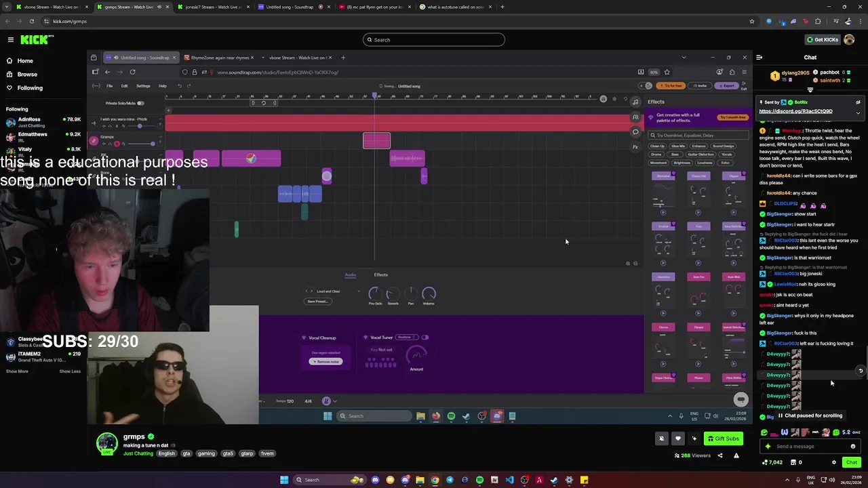Toggle the Vocal Tuner on/off switch
This screenshot has width=868, height=488.
(x=425, y=338)
